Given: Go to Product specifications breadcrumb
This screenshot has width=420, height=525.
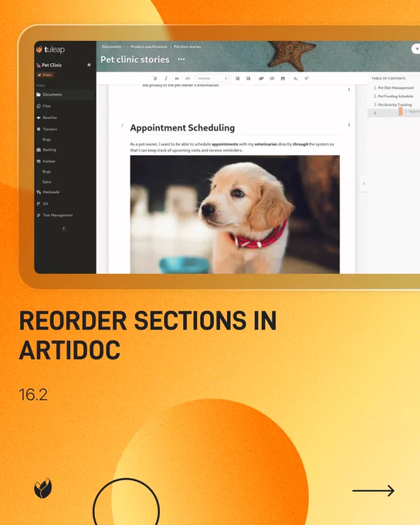Looking at the screenshot, I should click(149, 46).
